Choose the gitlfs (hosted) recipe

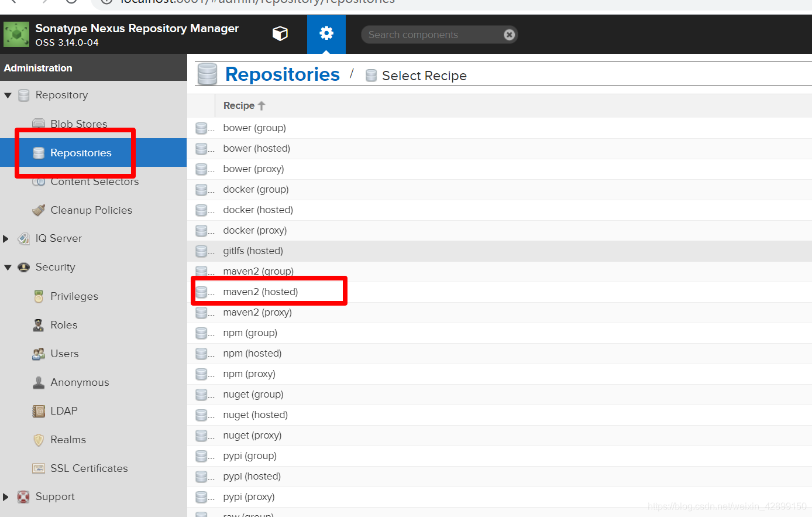click(500, 251)
